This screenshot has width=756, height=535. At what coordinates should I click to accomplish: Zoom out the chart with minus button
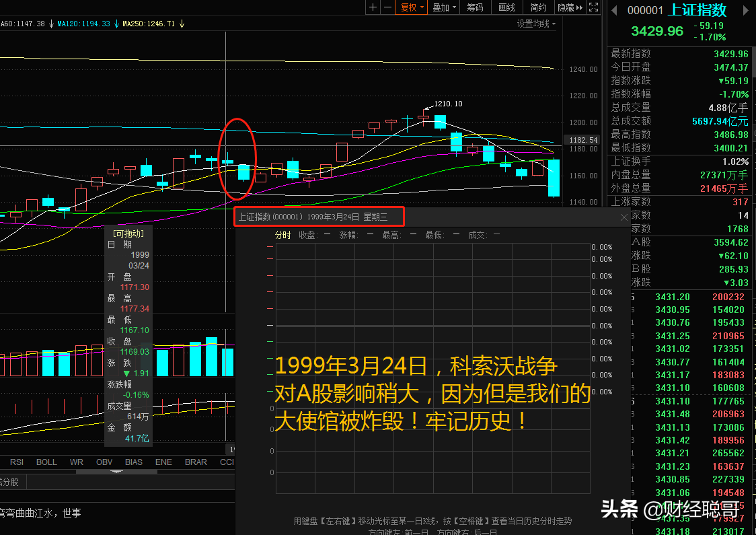[387, 7]
